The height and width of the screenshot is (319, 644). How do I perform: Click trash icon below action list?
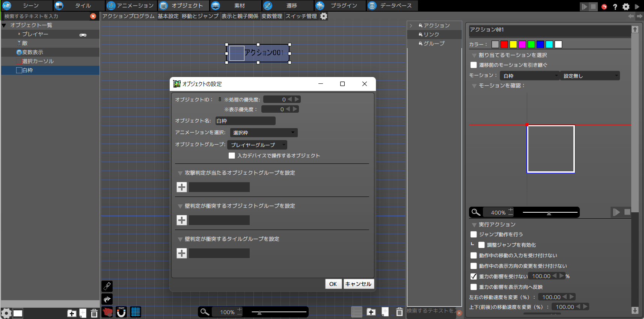click(400, 312)
